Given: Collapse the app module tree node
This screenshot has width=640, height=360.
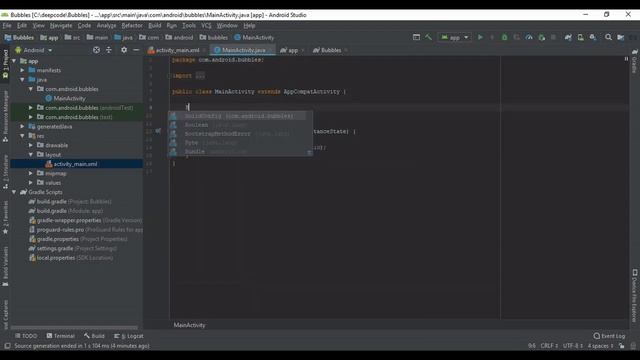Looking at the screenshot, I should click(x=14, y=61).
